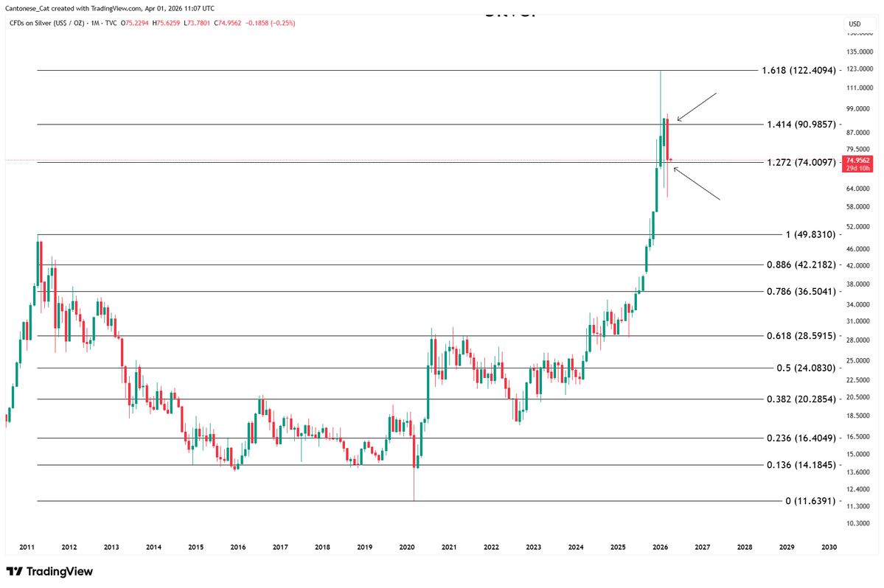Select the 1.272 (74.0097) Fibonacci label
Screen dimensions: 884x588
[x=801, y=162]
